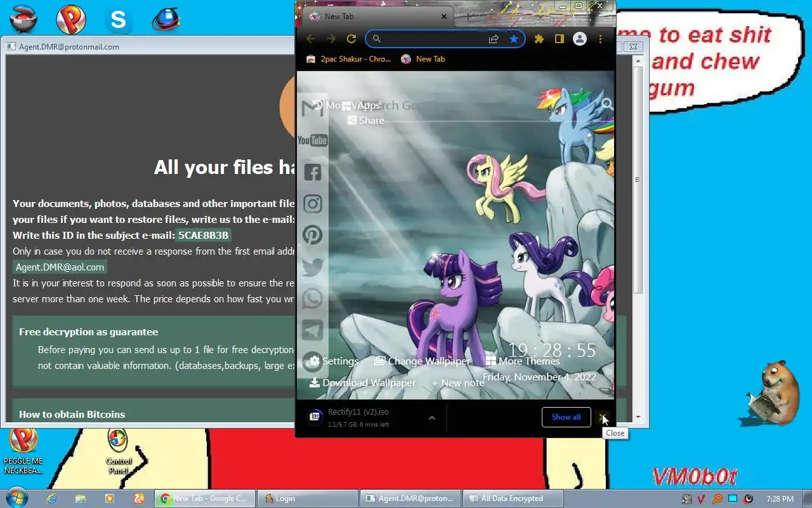
Task: Open the Windows Start menu
Action: tap(16, 498)
